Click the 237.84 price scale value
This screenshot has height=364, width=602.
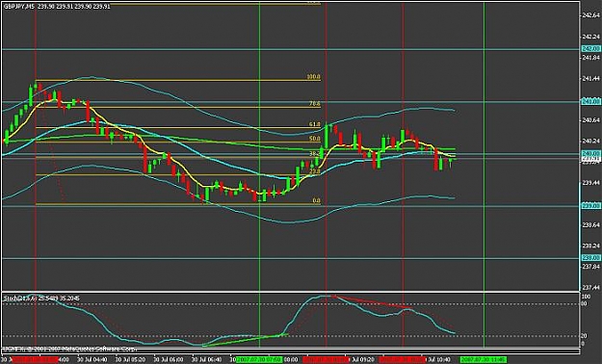pos(590,266)
